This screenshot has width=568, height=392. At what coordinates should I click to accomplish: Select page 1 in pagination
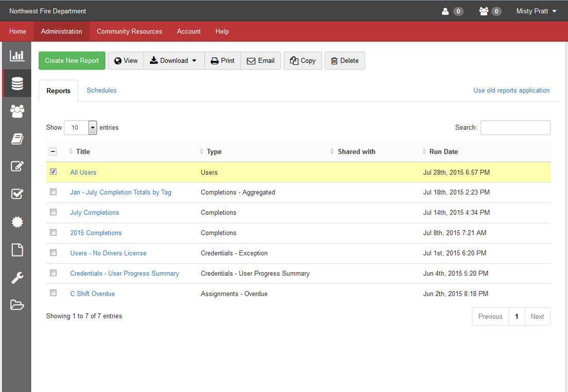point(517,317)
